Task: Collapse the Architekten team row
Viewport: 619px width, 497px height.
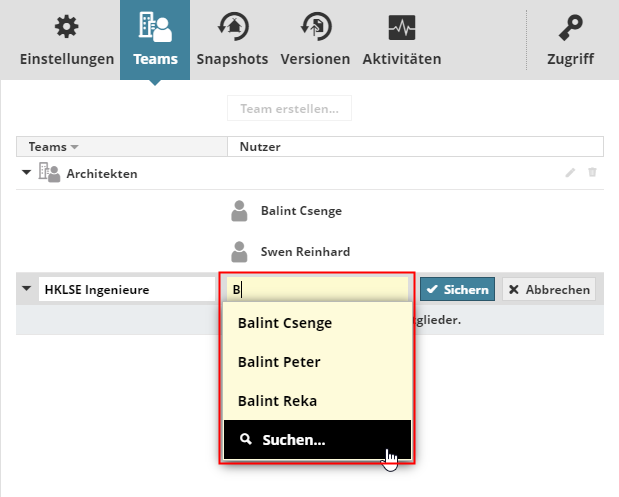Action: 26,173
